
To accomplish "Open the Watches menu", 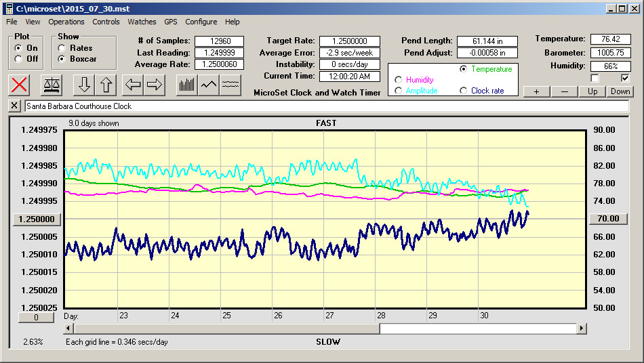I will click(142, 22).
